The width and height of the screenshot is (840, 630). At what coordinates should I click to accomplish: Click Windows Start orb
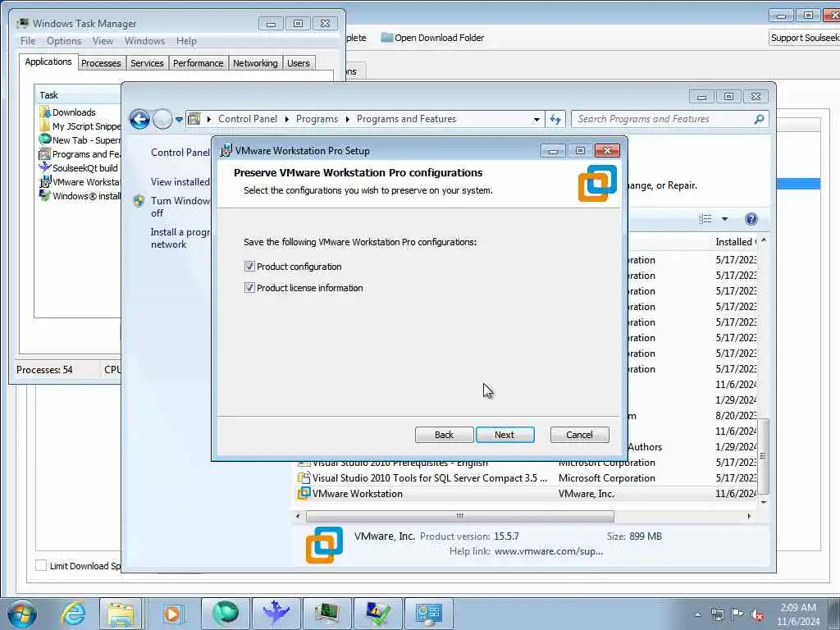click(22, 614)
